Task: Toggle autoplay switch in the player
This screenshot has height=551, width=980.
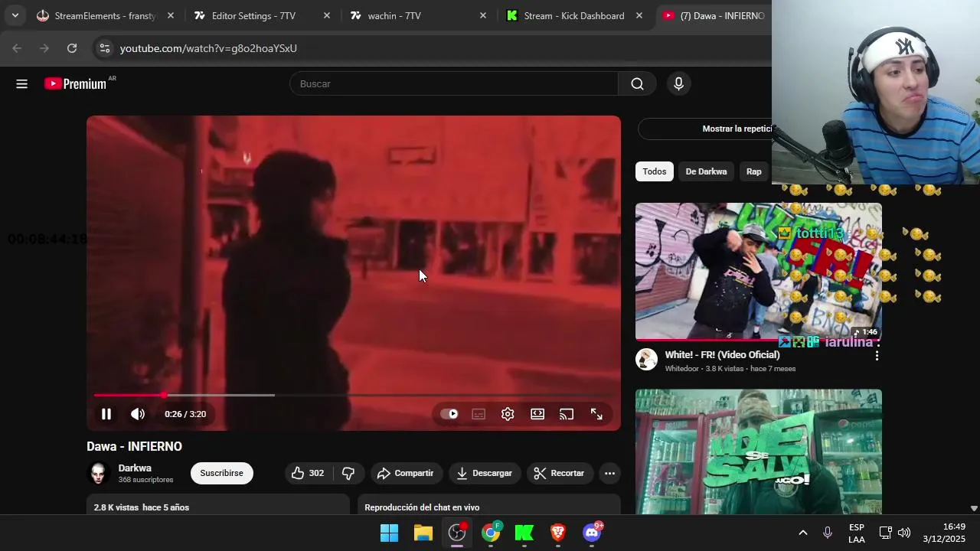Action: (449, 414)
